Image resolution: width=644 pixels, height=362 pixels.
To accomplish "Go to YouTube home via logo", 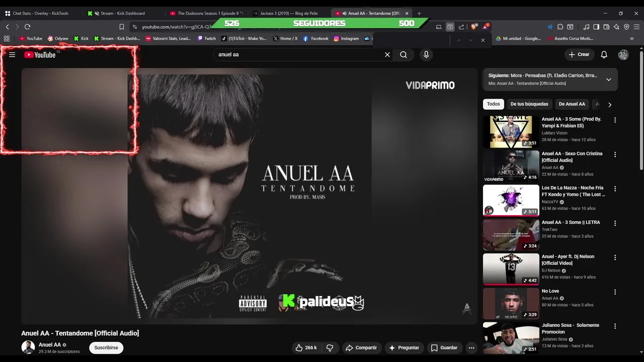I will tap(40, 55).
